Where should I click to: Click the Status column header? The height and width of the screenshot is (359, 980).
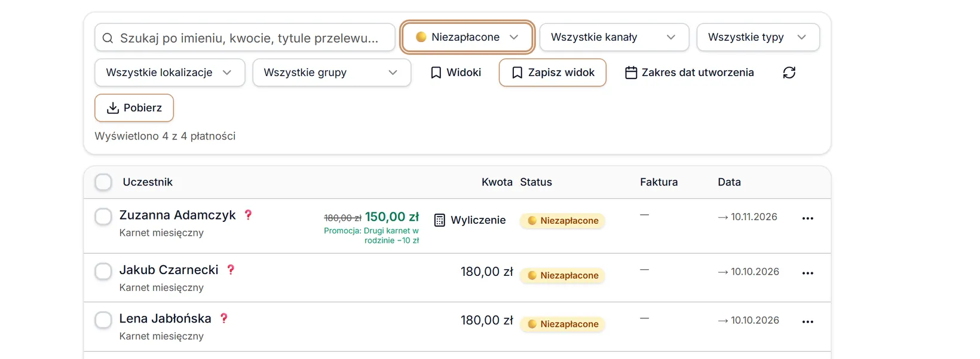(536, 182)
